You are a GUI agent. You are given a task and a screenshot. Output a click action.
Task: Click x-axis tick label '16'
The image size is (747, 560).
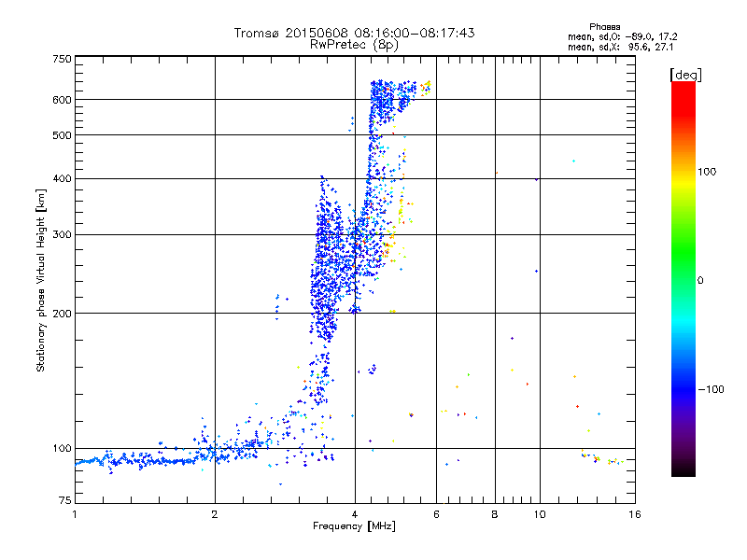point(635,514)
